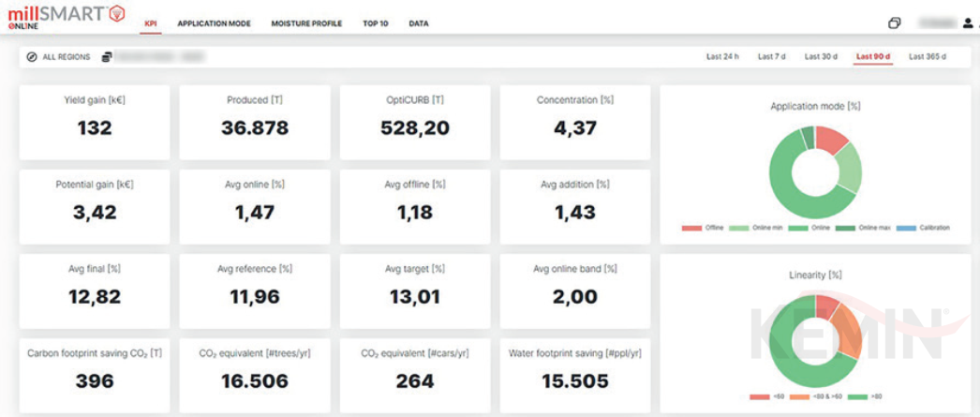Switch to the Application Mode tab
Viewport: 980px width, 417px height.
point(214,23)
